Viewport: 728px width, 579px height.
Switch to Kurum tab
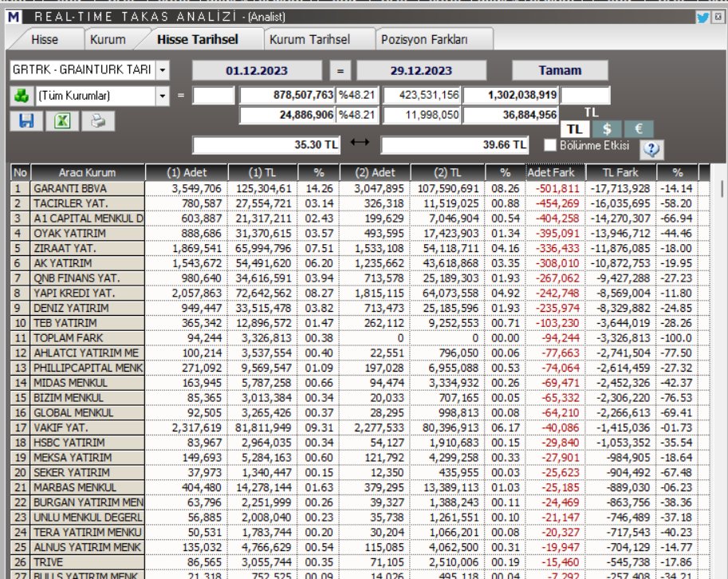point(108,39)
